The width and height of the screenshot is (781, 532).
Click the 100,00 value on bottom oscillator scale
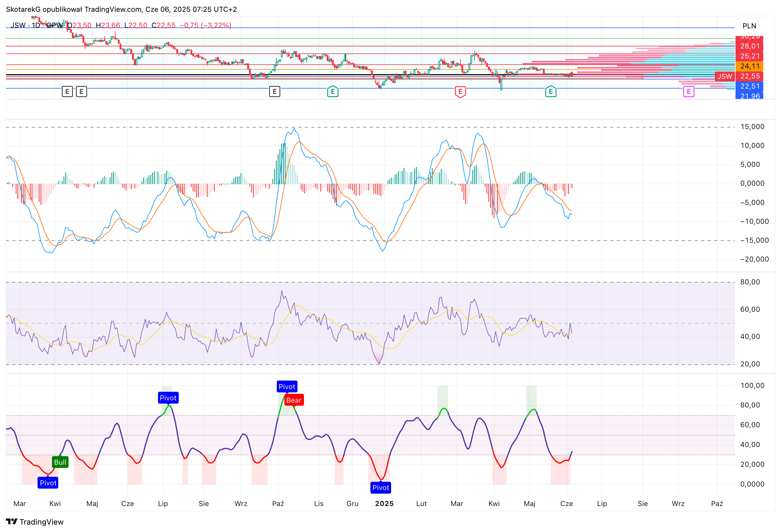pyautogui.click(x=752, y=386)
